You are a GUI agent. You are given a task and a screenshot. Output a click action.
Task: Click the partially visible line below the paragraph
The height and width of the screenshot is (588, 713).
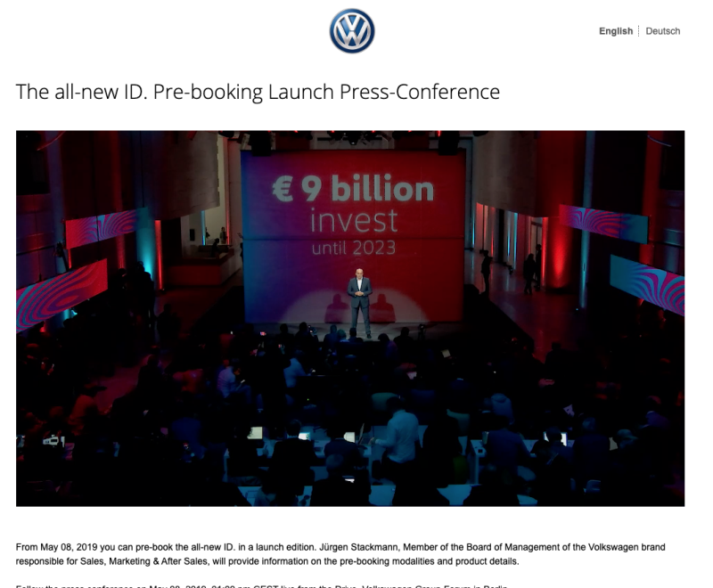point(261,585)
